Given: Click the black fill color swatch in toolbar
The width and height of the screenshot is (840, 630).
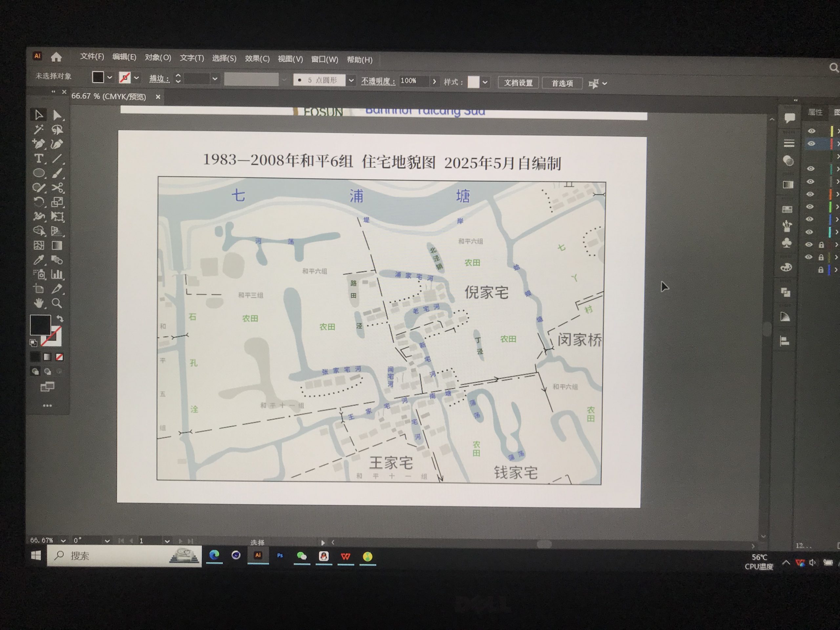Looking at the screenshot, I should 40,325.
